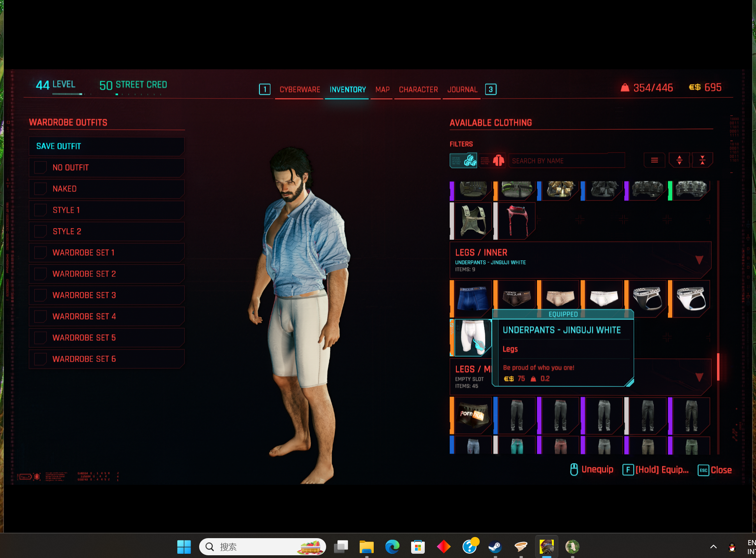Check the Wardrobe Set 2 checkbox
The width and height of the screenshot is (756, 558).
tap(41, 274)
